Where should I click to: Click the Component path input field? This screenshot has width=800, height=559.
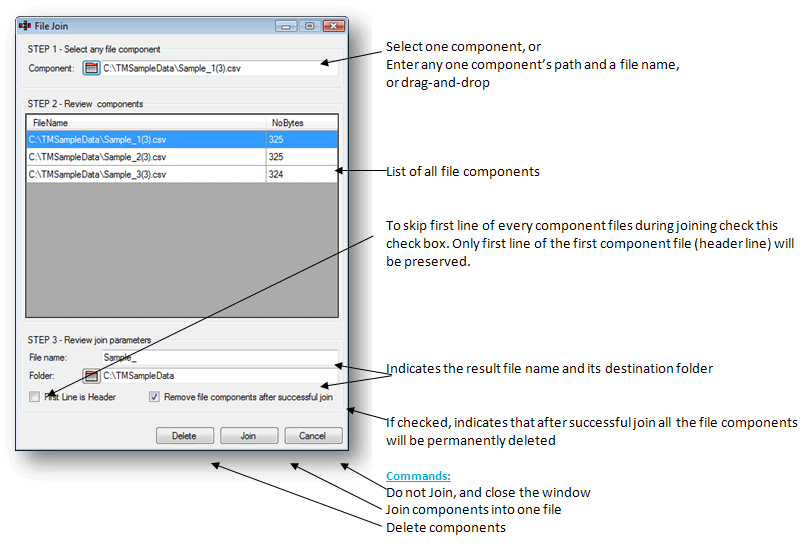pyautogui.click(x=219, y=68)
